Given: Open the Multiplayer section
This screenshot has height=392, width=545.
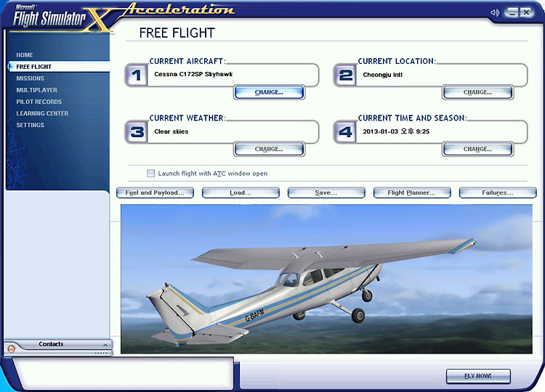Looking at the screenshot, I should (36, 90).
